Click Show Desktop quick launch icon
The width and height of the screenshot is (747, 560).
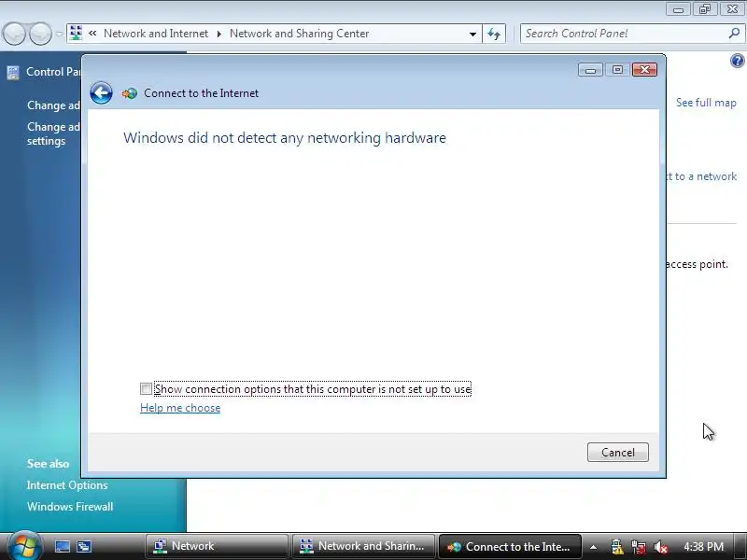point(63,546)
